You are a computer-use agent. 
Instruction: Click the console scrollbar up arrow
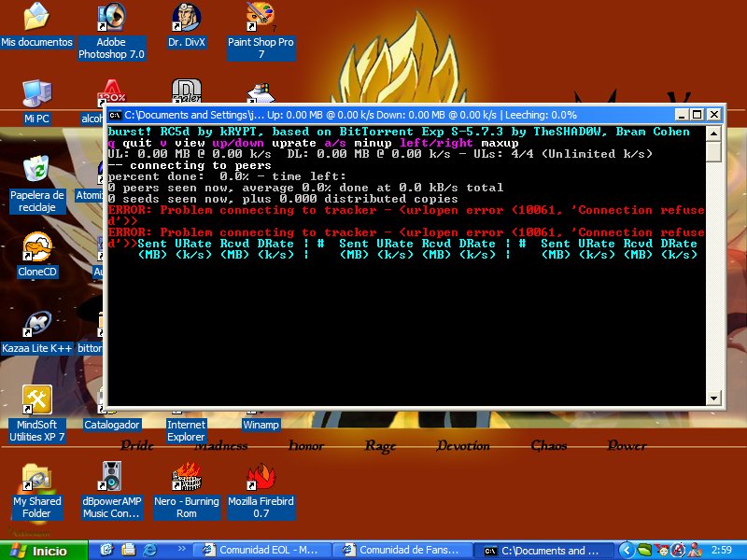pos(713,133)
